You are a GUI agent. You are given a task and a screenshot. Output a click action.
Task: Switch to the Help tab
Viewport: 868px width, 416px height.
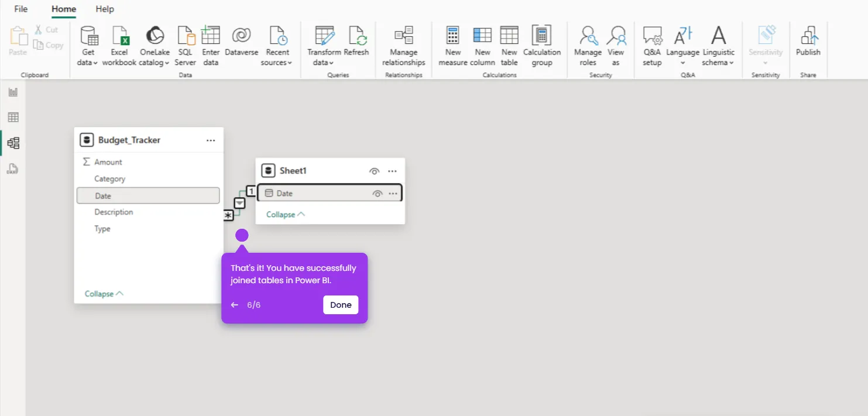105,9
